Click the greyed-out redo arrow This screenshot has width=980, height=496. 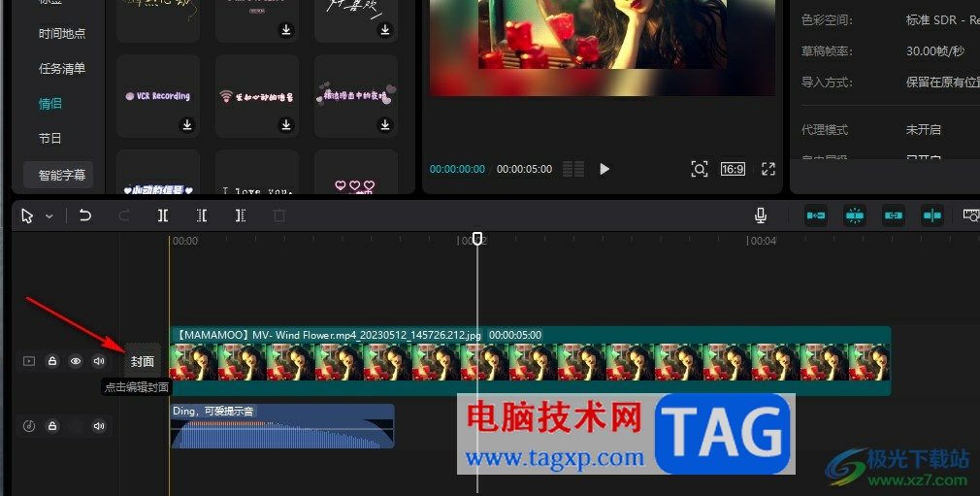(124, 215)
